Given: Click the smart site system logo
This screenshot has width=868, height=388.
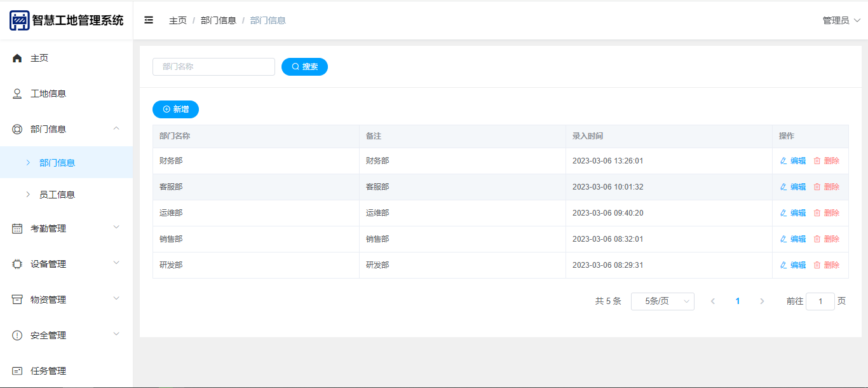Looking at the screenshot, I should [19, 20].
